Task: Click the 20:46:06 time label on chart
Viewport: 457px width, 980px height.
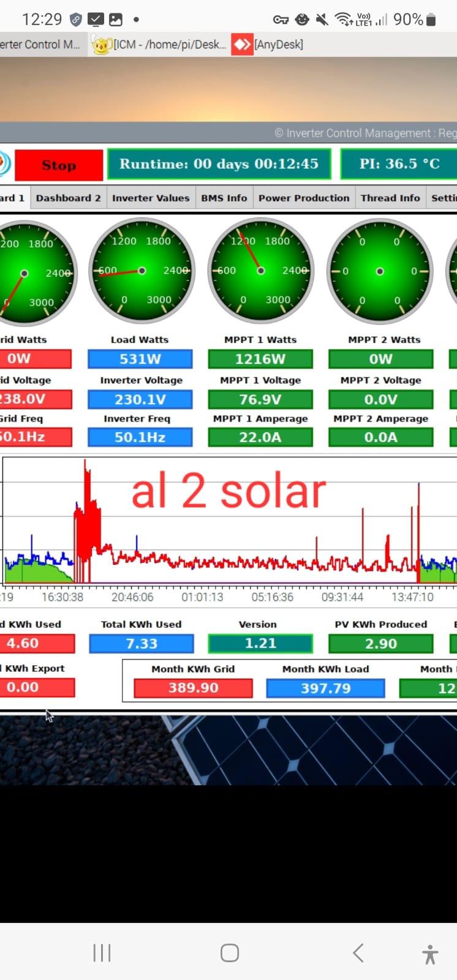Action: [132, 597]
